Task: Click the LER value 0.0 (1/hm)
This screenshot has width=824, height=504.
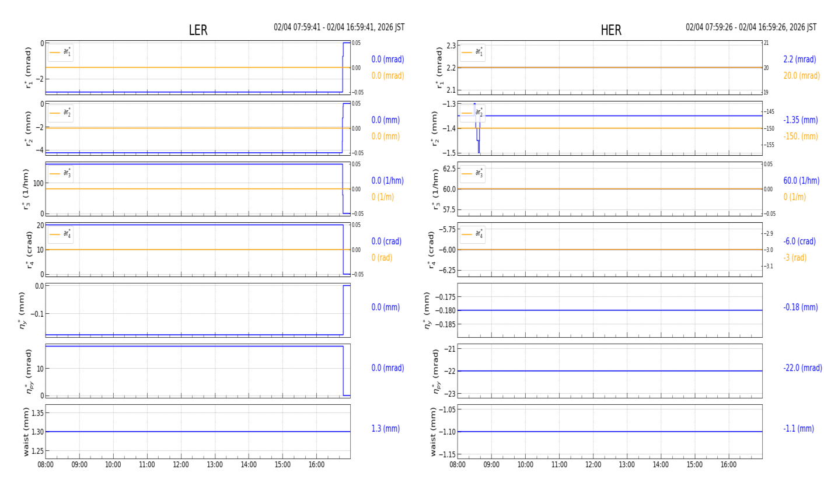Action: click(x=388, y=181)
